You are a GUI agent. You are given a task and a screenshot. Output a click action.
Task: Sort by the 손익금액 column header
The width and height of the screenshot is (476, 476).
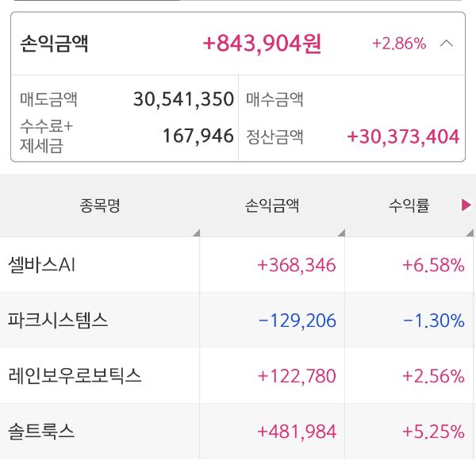(272, 206)
